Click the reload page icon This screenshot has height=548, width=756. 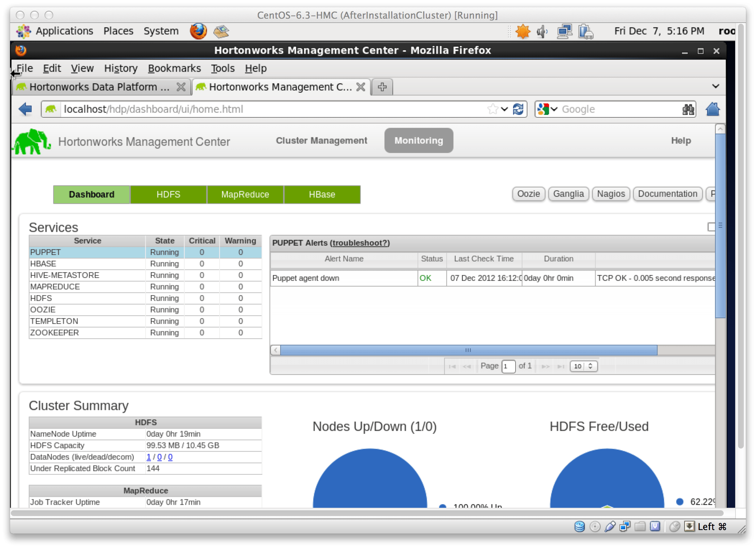click(518, 109)
